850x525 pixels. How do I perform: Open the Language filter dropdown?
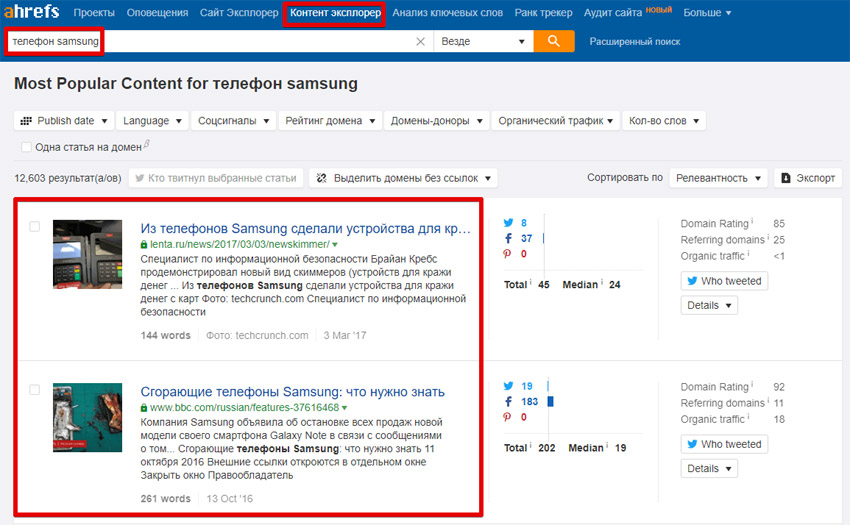coord(152,120)
